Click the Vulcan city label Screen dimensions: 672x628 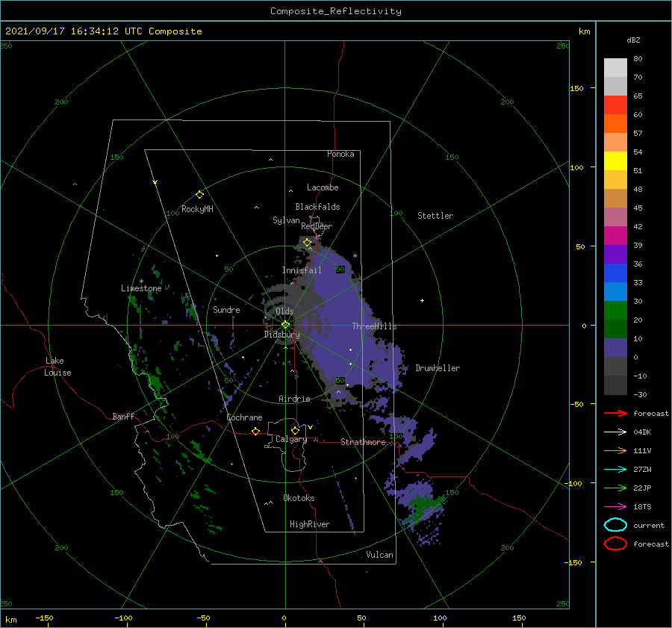point(380,555)
